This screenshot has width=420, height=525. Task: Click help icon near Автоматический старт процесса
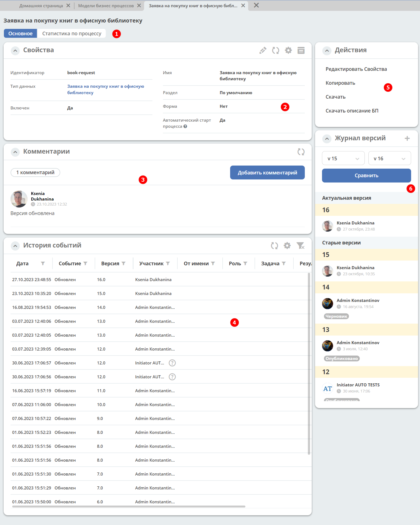point(185,126)
